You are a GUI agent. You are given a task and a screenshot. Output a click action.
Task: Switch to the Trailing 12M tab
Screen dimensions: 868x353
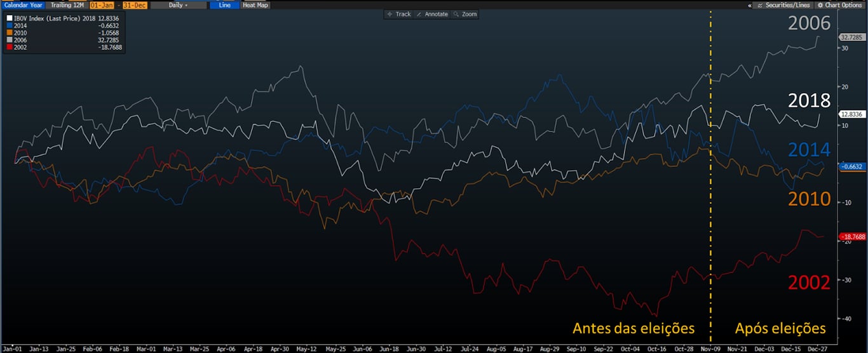(67, 4)
